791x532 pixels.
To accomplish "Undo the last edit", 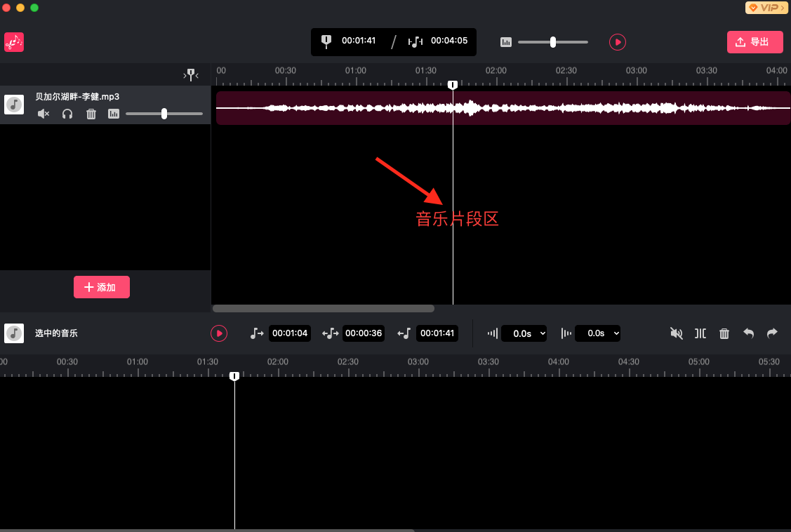I will pyautogui.click(x=749, y=333).
